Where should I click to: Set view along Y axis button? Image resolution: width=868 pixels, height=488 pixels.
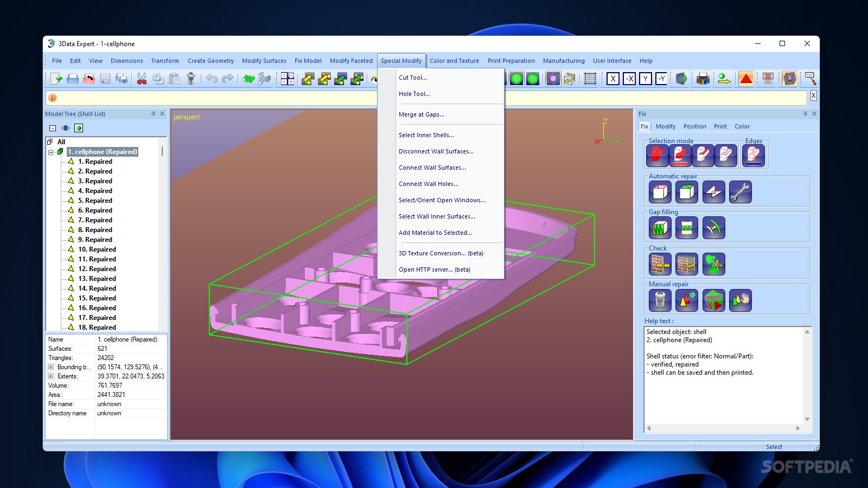point(646,79)
